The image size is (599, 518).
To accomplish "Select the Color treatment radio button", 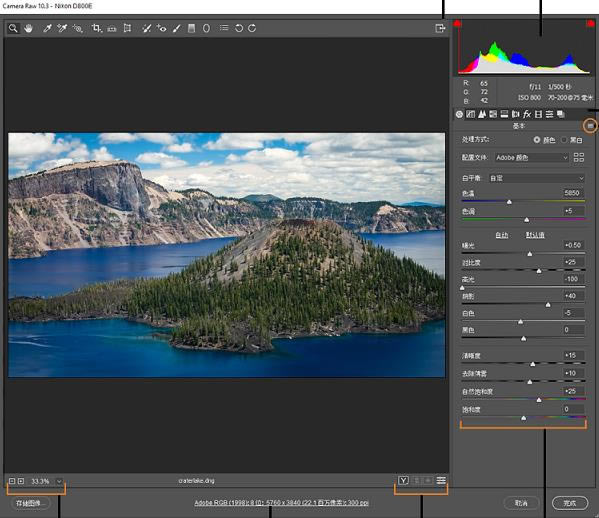I will tap(537, 140).
